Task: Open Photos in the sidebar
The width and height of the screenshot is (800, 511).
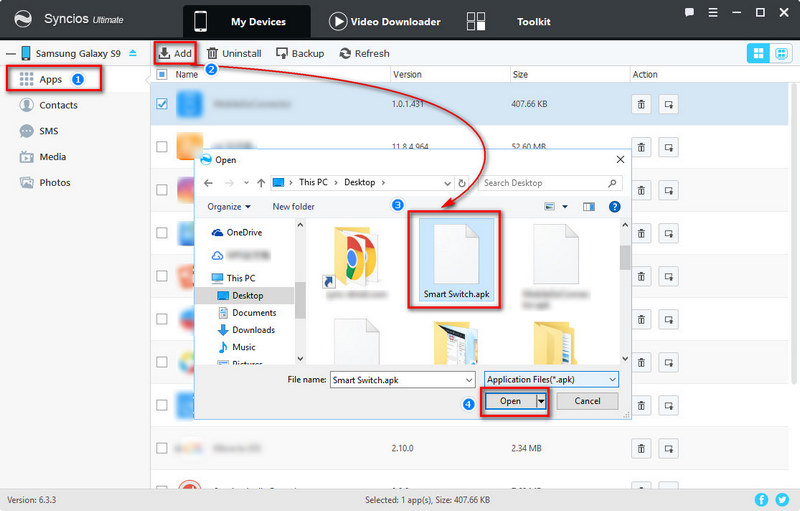Action: [x=45, y=183]
